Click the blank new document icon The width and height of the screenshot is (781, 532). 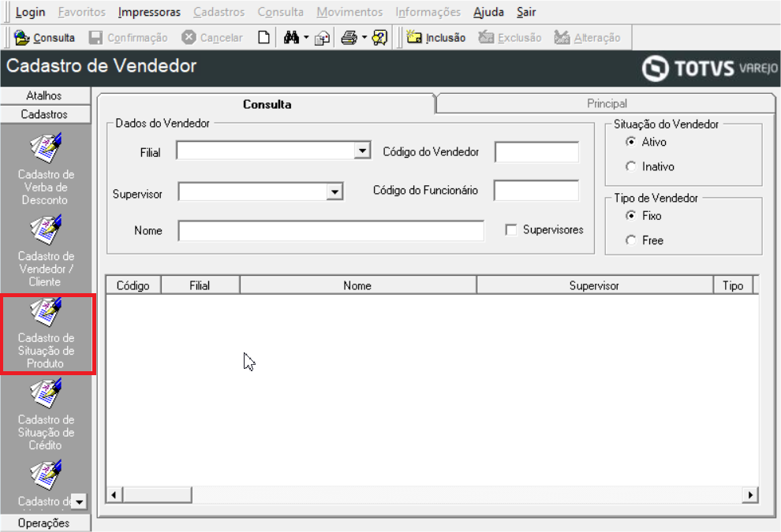point(263,38)
